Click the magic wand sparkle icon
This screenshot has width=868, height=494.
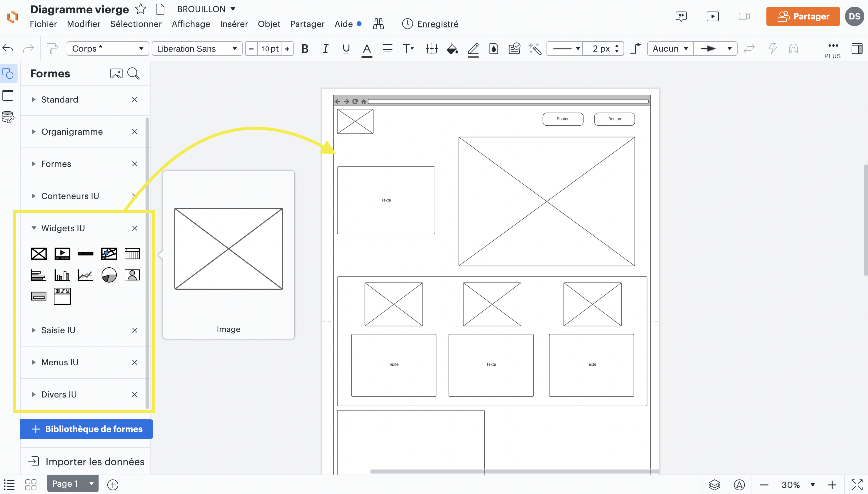(x=535, y=49)
